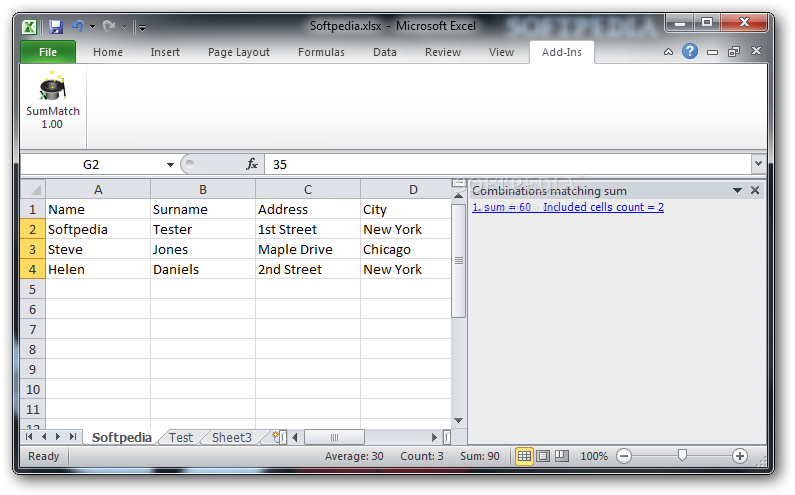The width and height of the screenshot is (795, 495).
Task: Open the sum = 60 combination link
Action: [x=568, y=207]
